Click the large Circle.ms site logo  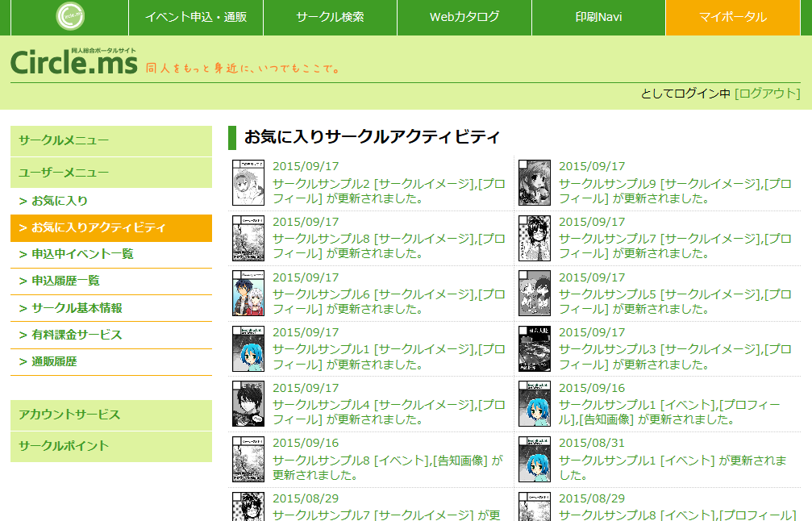click(74, 61)
